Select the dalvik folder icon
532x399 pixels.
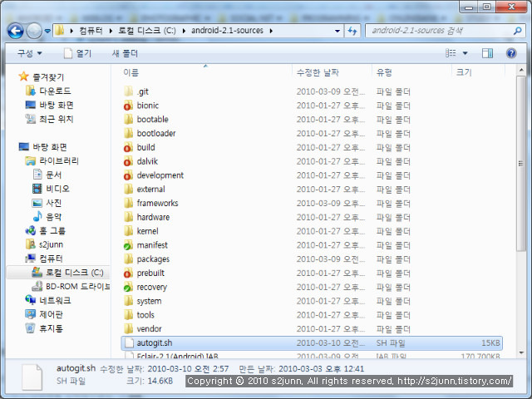tap(129, 161)
